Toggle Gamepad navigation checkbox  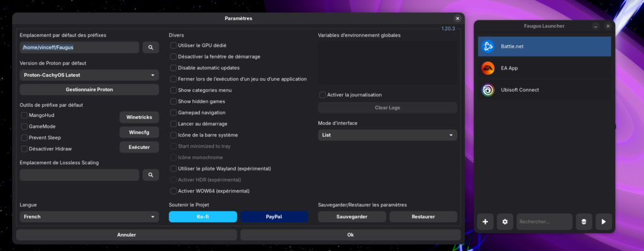tap(174, 113)
